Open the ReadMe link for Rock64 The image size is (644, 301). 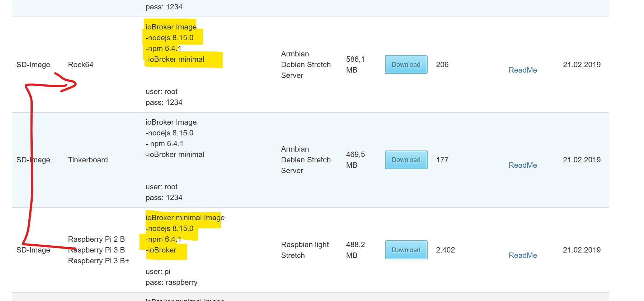click(522, 70)
